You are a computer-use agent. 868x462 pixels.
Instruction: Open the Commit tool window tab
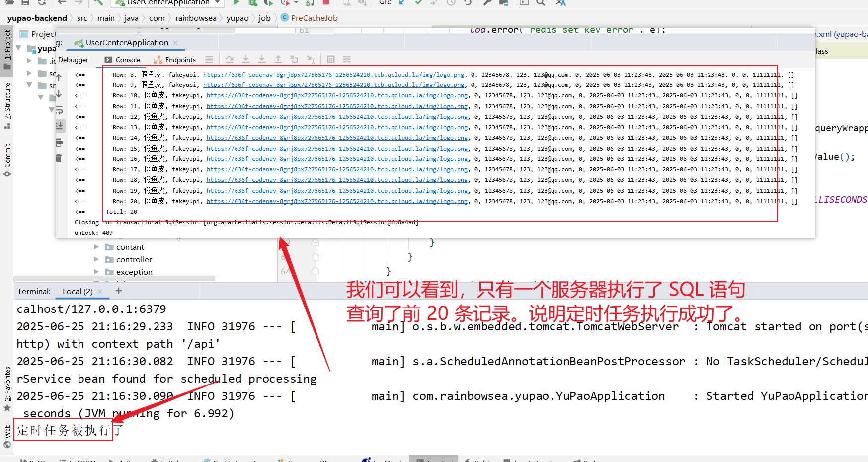point(7,159)
